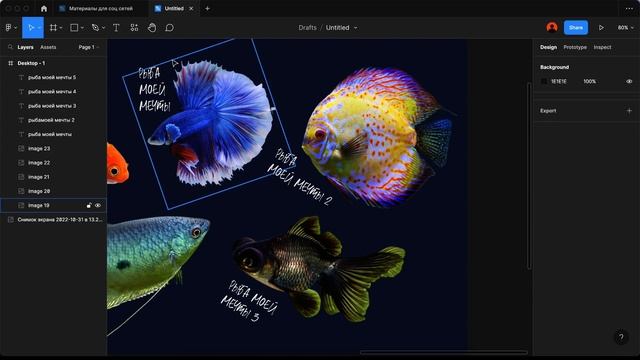Toggle background color visibility eye
This screenshot has height=360, width=640.
(629, 81)
